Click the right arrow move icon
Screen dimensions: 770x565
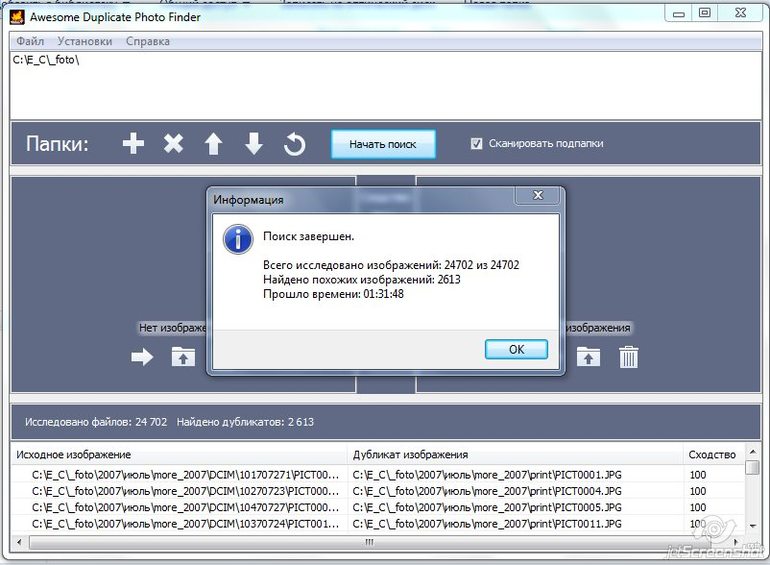143,357
